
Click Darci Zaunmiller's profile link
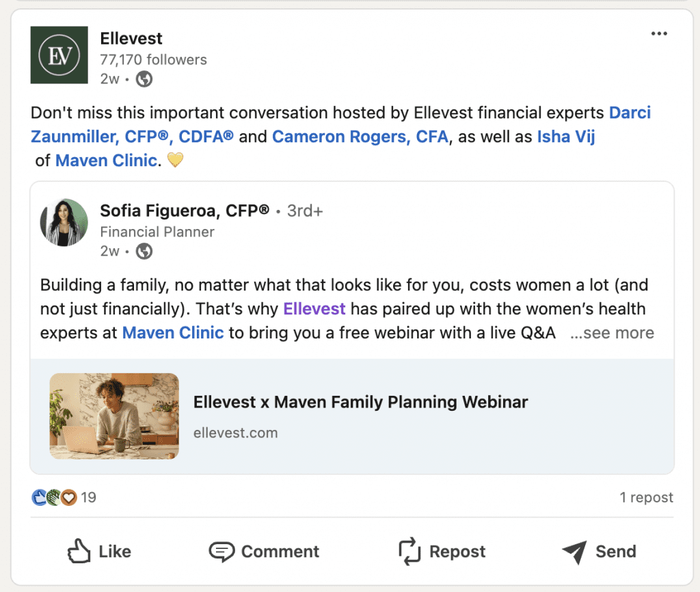coord(130,136)
